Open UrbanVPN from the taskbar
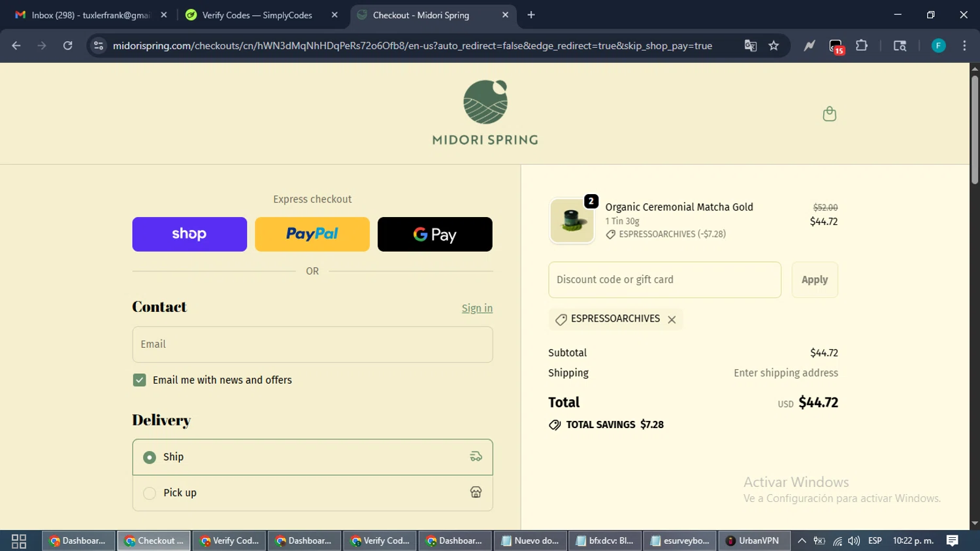The height and width of the screenshot is (551, 980). click(753, 541)
